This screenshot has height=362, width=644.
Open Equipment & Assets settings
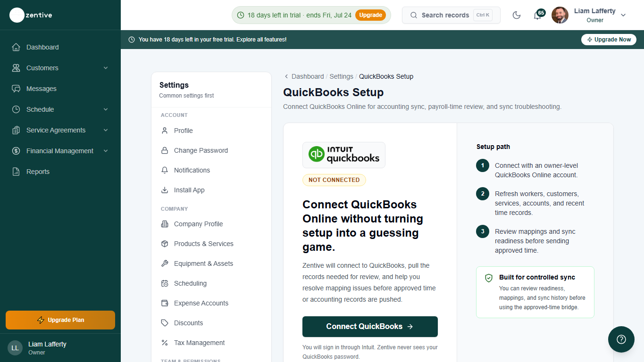click(211, 263)
